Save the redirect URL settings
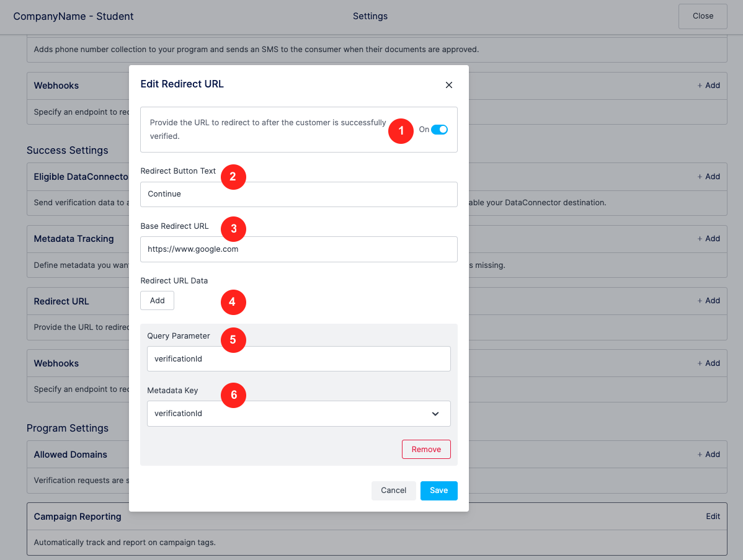Image resolution: width=743 pixels, height=560 pixels. click(x=438, y=491)
